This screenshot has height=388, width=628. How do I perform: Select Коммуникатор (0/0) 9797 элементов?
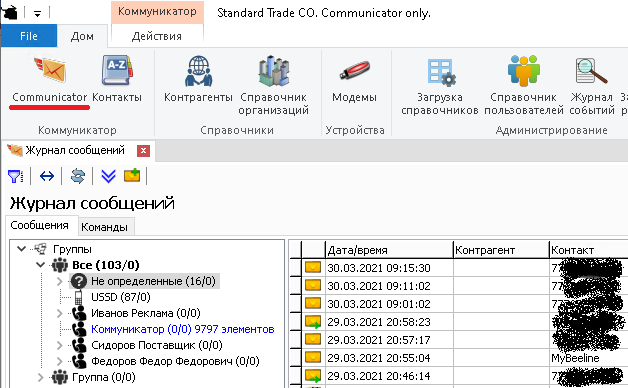coord(183,329)
